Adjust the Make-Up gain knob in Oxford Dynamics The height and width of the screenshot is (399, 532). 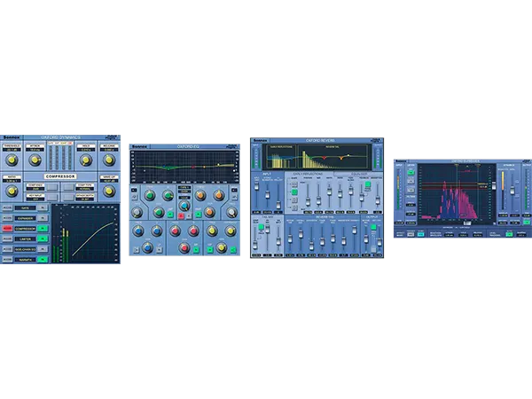pyautogui.click(x=109, y=192)
